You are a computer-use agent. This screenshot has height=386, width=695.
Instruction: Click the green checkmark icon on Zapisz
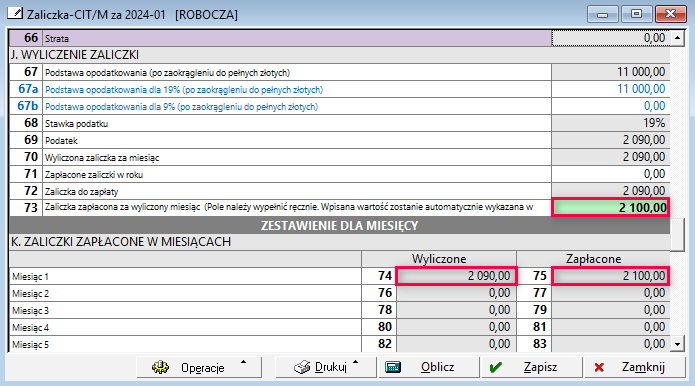coord(496,367)
